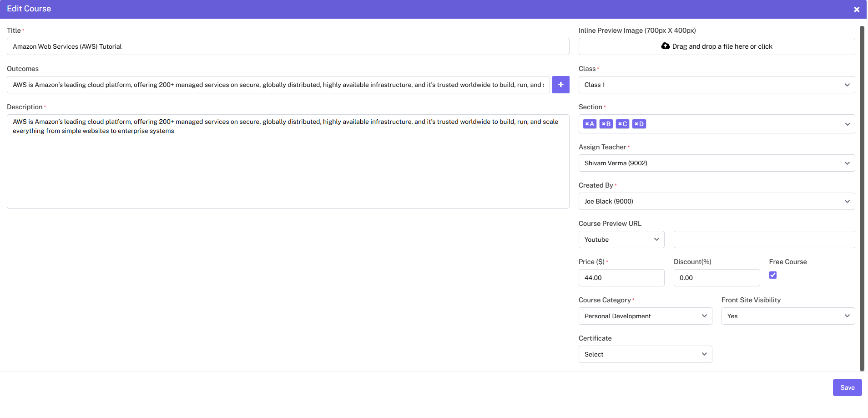The width and height of the screenshot is (868, 418).
Task: Click the Course Preview URL text box
Action: point(764,240)
